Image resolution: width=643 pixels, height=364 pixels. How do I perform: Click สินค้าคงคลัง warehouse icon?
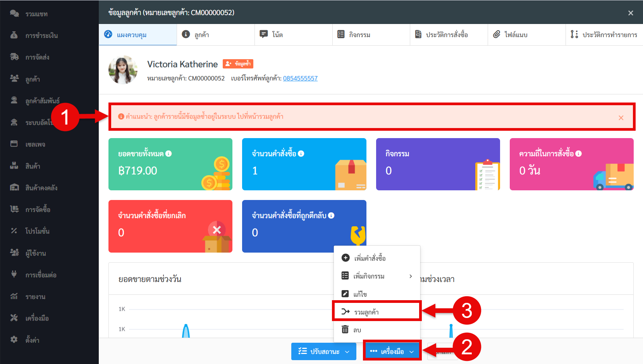click(14, 188)
